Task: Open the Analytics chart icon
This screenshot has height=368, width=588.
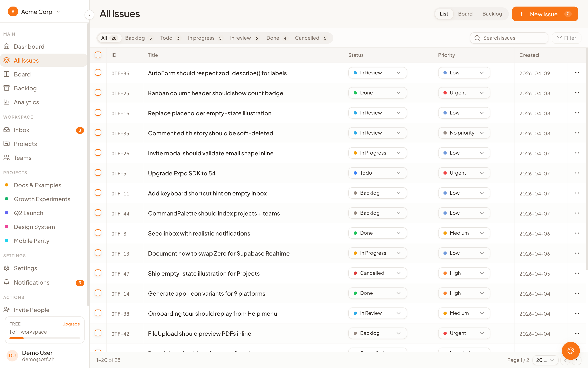Action: pos(7,102)
